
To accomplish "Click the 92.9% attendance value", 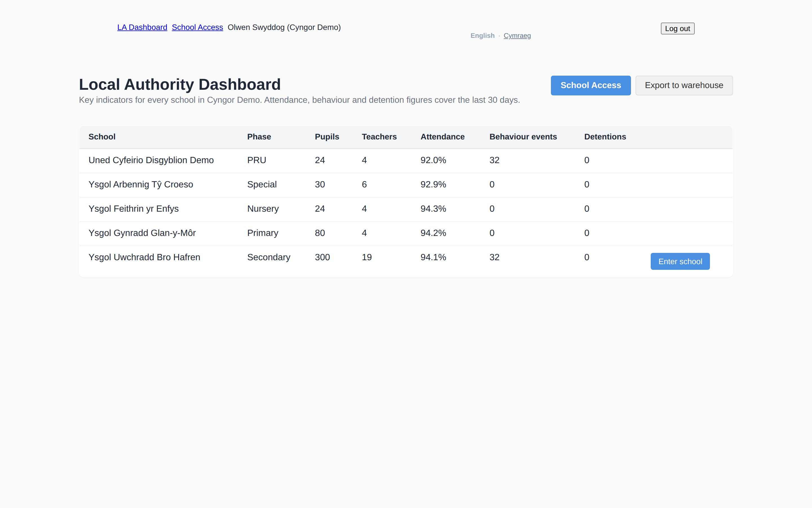I will [x=433, y=185].
